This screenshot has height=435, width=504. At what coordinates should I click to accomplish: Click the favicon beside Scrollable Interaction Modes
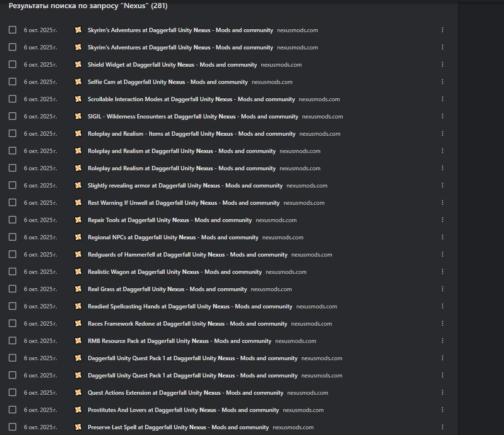(x=78, y=99)
